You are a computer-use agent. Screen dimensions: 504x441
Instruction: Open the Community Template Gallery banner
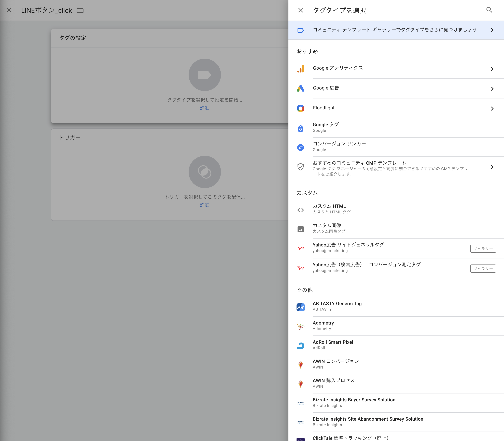pos(396,30)
